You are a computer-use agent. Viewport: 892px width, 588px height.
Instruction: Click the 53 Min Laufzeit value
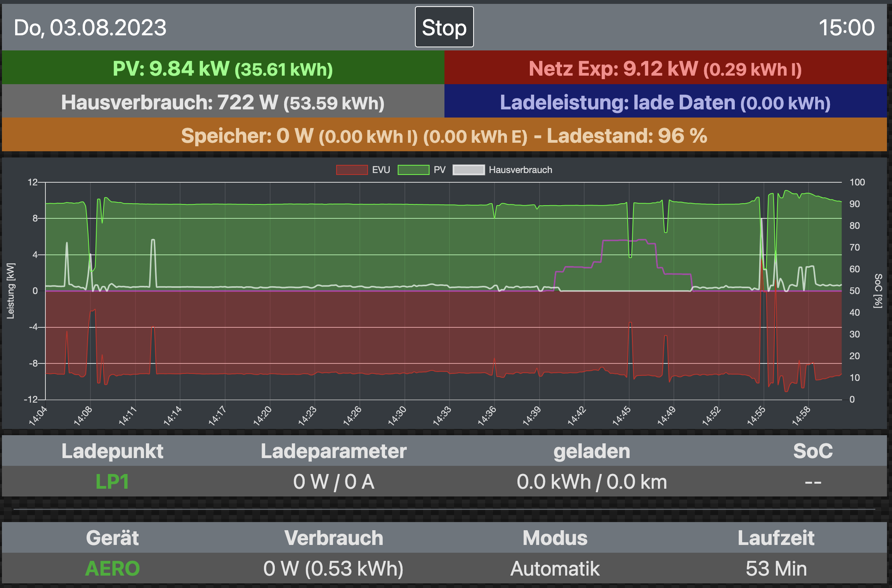point(776,569)
